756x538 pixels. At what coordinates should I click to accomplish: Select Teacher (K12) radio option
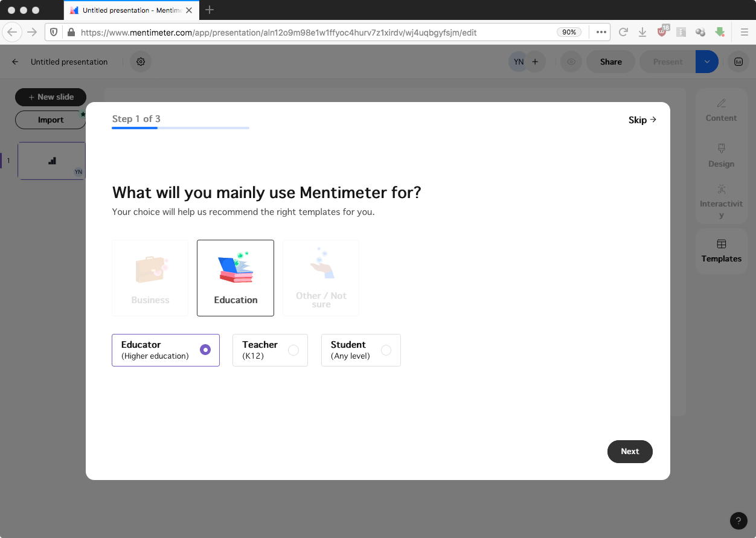tap(270, 350)
